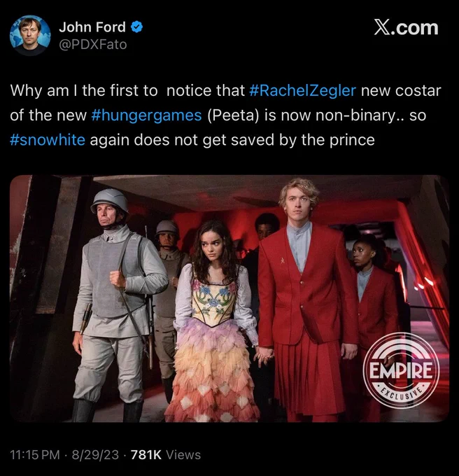Open the #snowhite hashtag
This screenshot has width=459, height=476.
coord(48,140)
